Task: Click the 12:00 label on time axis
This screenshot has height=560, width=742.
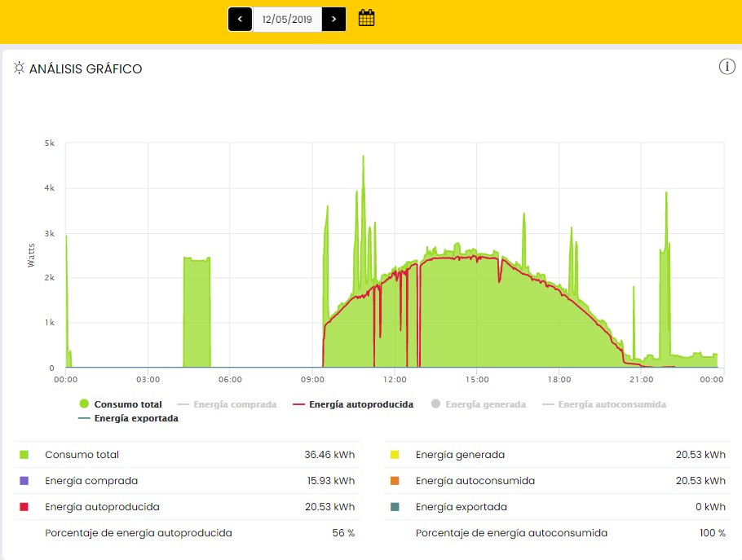Action: (x=395, y=380)
